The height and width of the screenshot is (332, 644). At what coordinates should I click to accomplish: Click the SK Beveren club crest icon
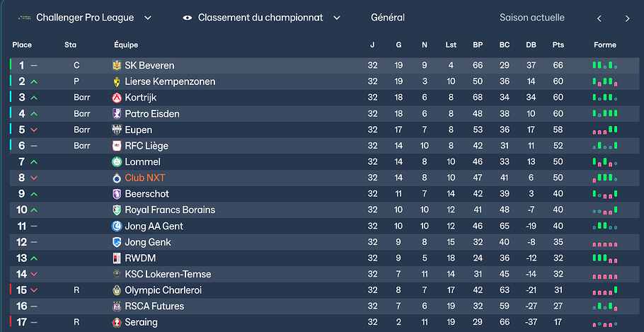[x=117, y=65]
